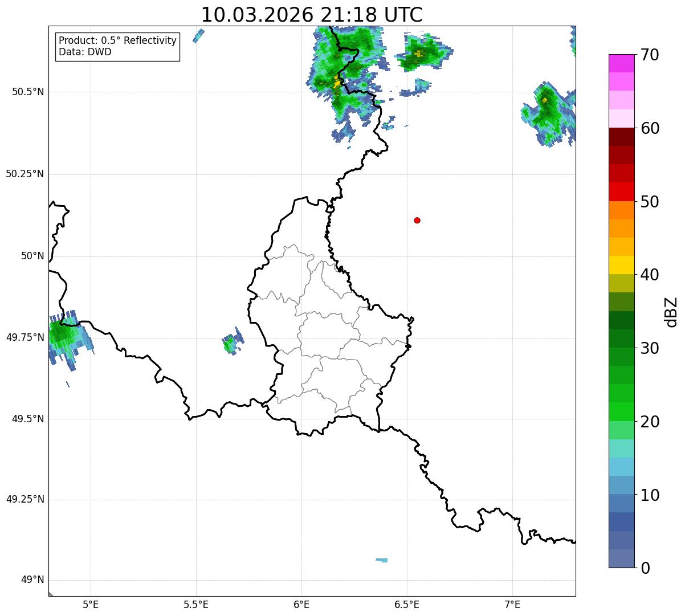Click the '49°N' latitude label
This screenshot has width=685, height=616.
32,580
